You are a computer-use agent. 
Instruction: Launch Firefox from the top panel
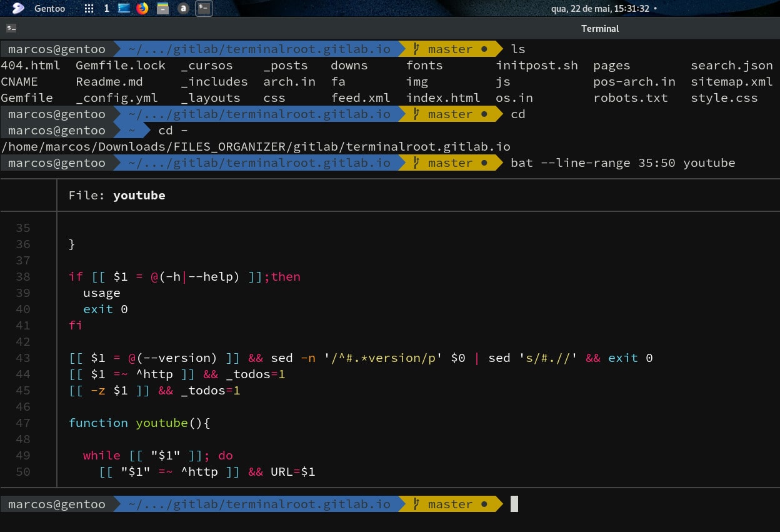pyautogui.click(x=141, y=8)
